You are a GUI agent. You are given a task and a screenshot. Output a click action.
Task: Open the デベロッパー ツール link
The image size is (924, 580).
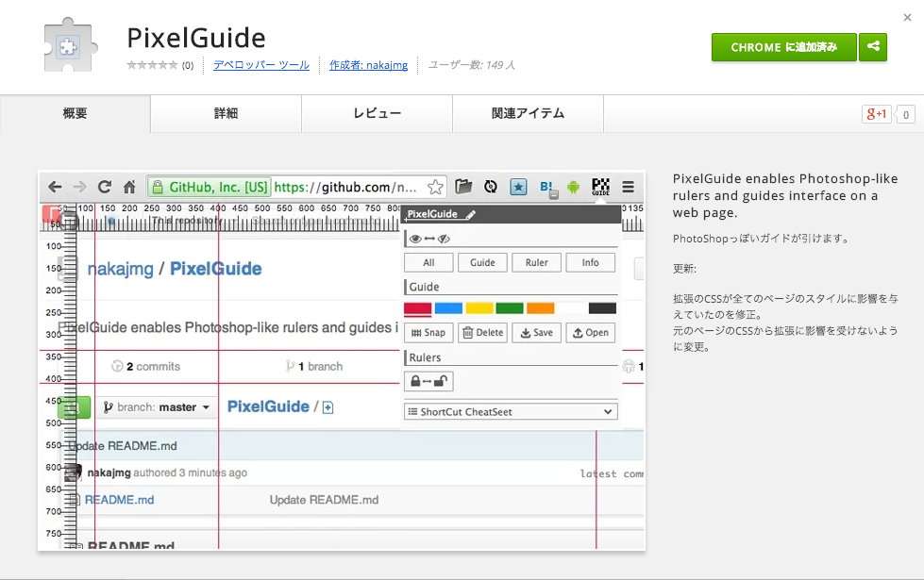261,65
